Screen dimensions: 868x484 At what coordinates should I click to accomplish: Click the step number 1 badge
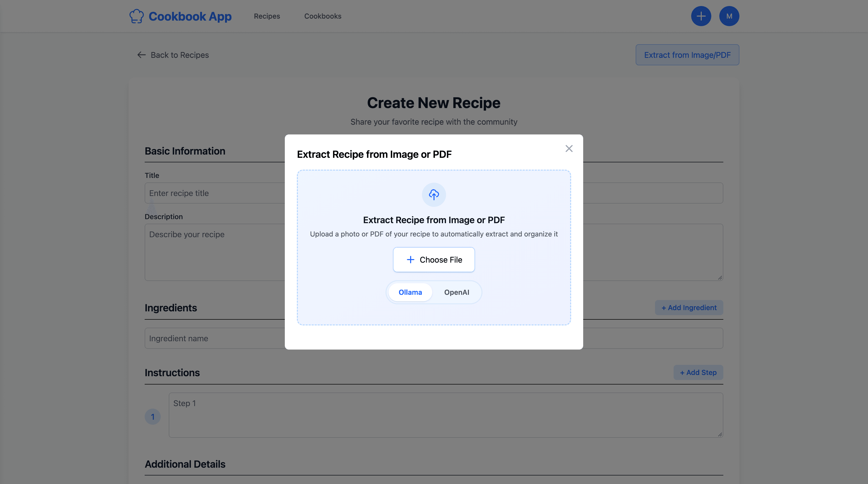pyautogui.click(x=153, y=417)
